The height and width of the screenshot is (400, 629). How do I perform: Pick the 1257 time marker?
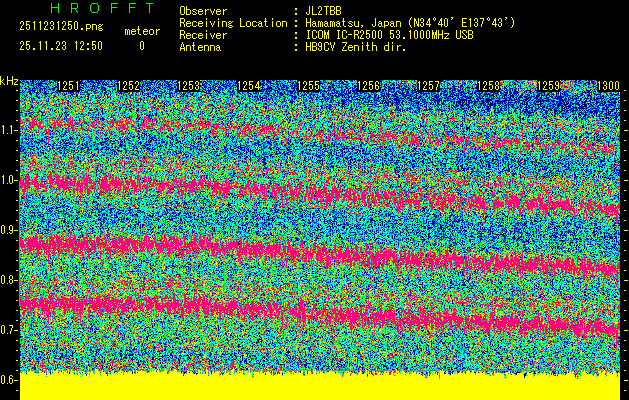pyautogui.click(x=429, y=87)
